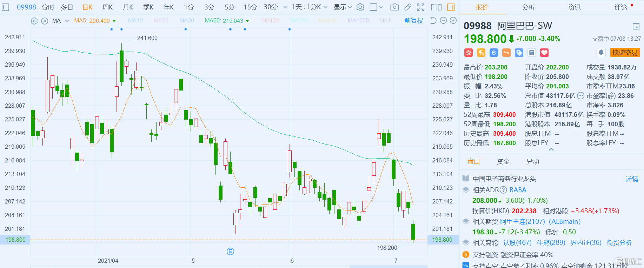
Task: Toggle the right quote panel (orange icon)
Action: (x=451, y=7)
